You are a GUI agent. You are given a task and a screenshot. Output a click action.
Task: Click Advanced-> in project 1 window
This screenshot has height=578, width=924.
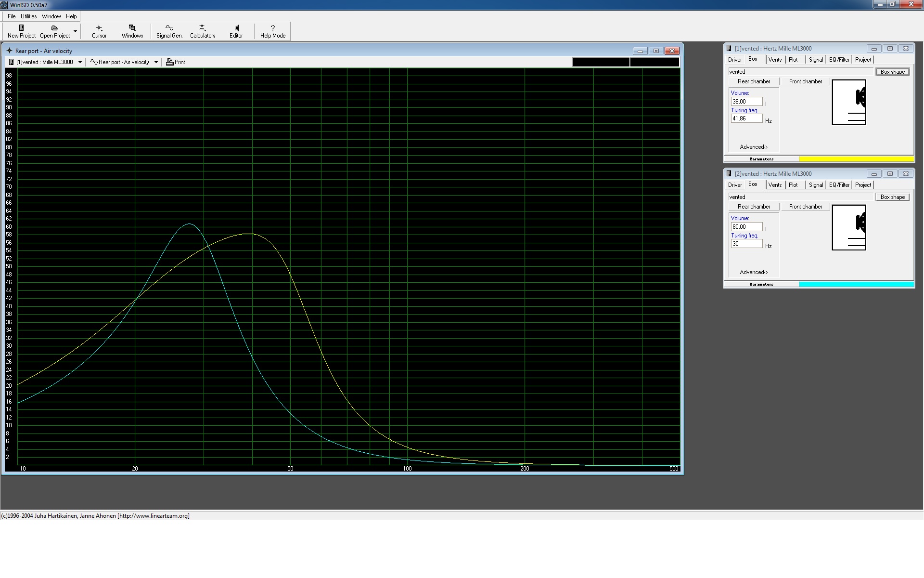tap(754, 147)
